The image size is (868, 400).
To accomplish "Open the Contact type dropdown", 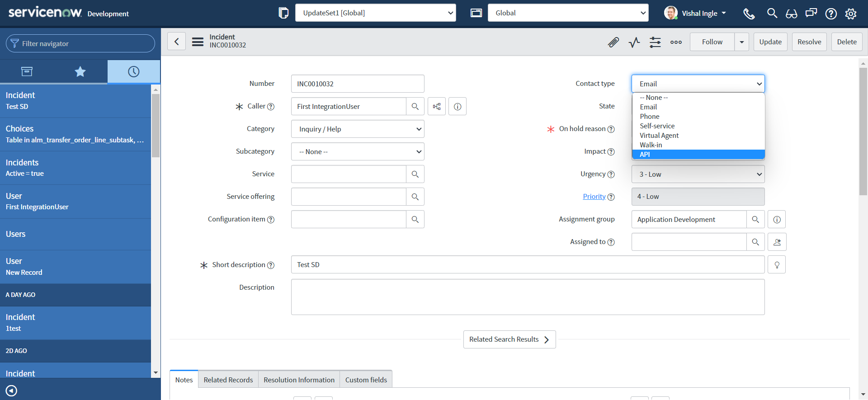I will pos(698,84).
